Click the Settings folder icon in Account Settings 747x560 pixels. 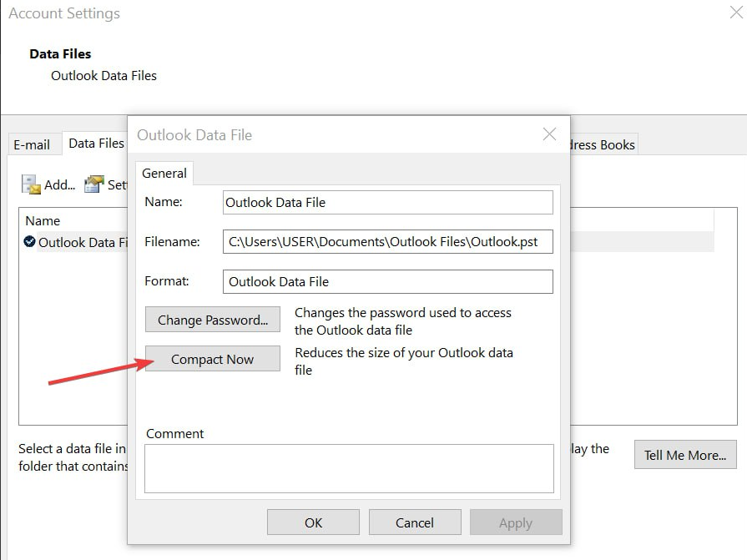(93, 184)
